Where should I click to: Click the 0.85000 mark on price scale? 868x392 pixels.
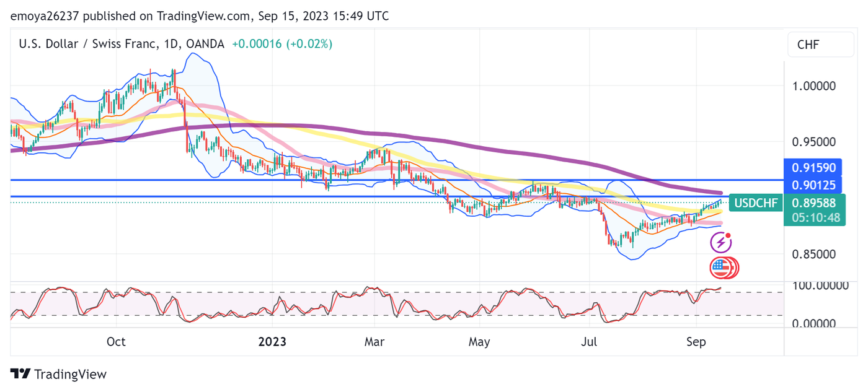tap(814, 254)
